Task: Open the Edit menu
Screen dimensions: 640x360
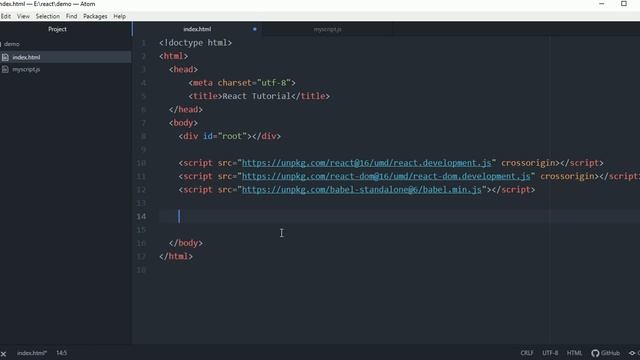Action: (5, 16)
